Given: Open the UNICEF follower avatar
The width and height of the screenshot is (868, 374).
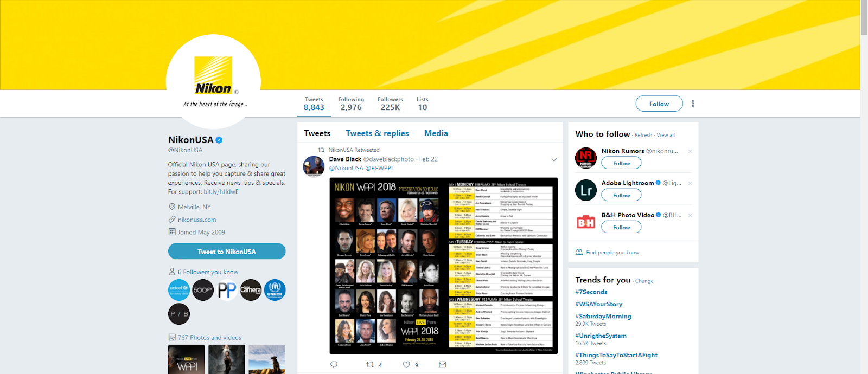Looking at the screenshot, I should [x=179, y=290].
